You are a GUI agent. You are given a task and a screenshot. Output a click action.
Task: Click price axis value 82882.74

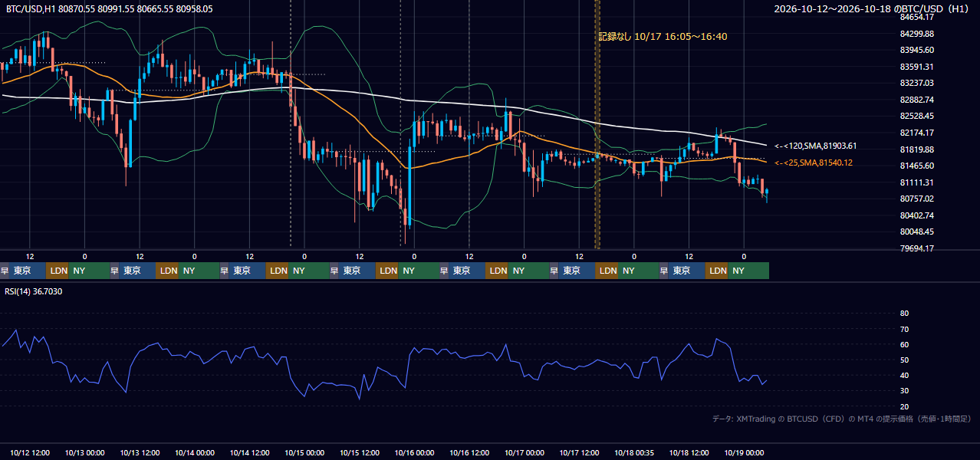pos(916,100)
